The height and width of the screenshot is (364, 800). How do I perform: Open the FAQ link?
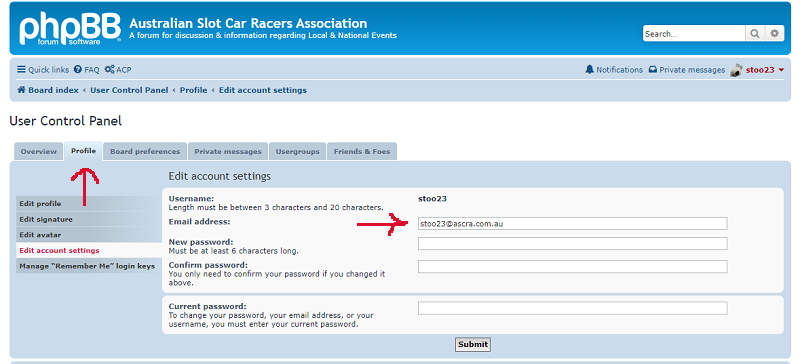[86, 70]
